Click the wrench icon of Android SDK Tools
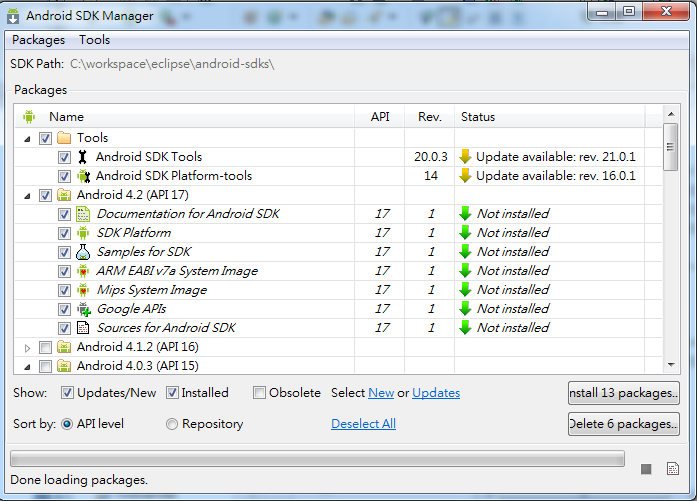 click(83, 157)
